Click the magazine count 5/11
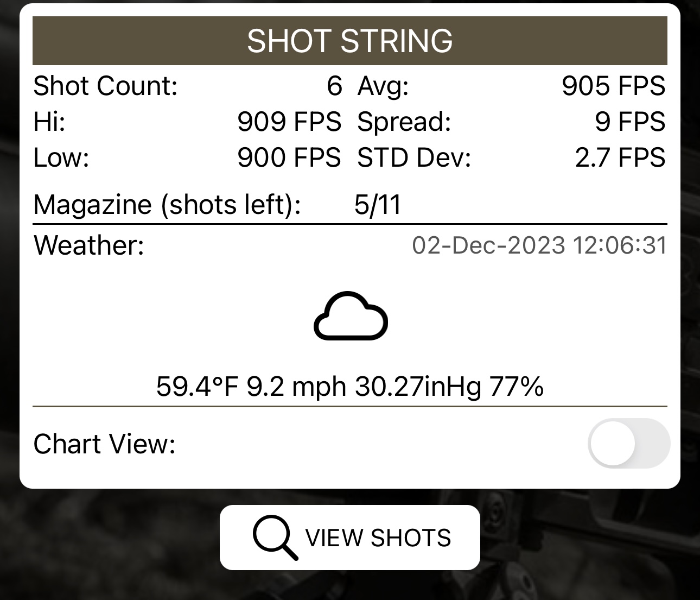700x600 pixels. [x=378, y=205]
